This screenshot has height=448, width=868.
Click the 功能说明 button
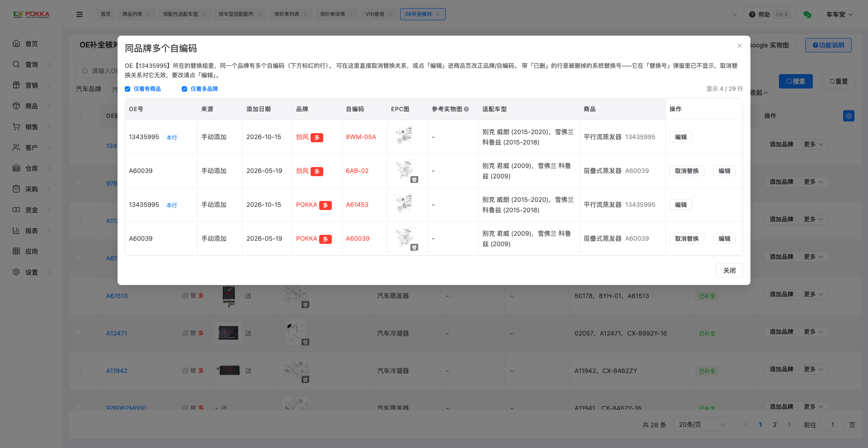coord(828,45)
